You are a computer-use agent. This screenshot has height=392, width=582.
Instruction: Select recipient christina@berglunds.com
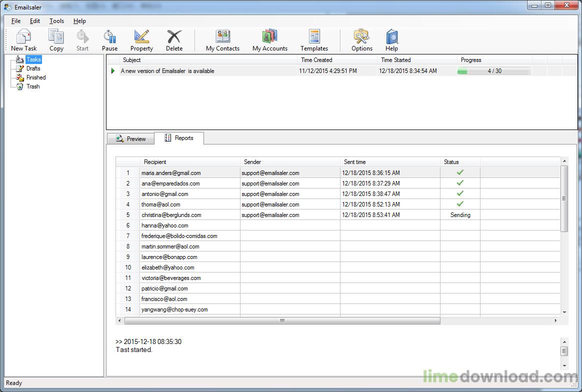coord(171,215)
